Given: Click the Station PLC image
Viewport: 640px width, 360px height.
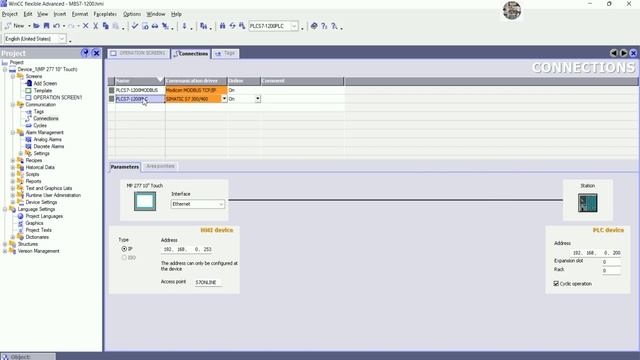Looking at the screenshot, I should (x=588, y=202).
